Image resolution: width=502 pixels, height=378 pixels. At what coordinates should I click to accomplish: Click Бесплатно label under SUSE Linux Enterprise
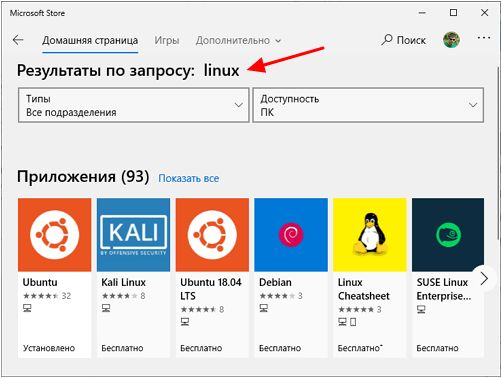(x=437, y=348)
